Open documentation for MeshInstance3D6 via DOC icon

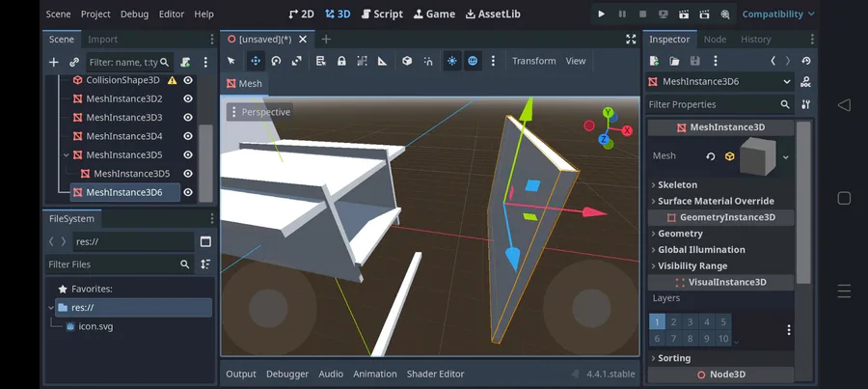click(806, 82)
